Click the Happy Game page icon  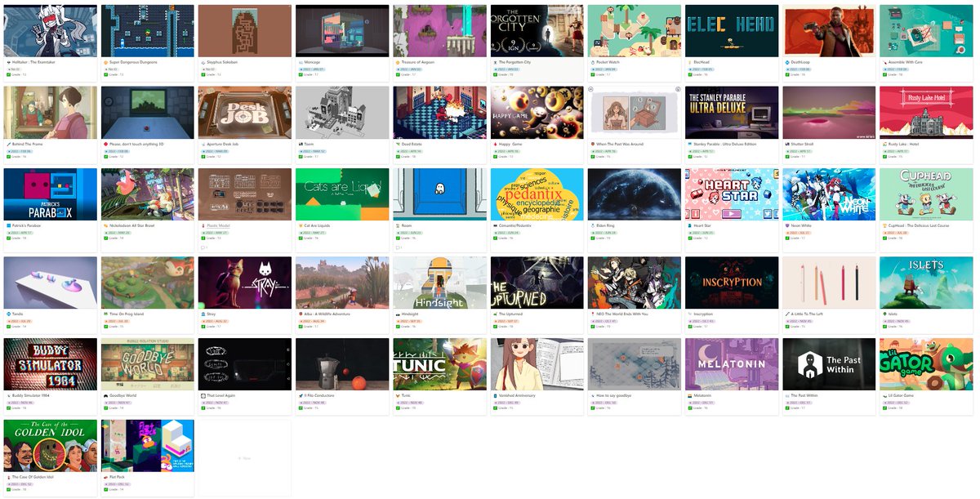[x=495, y=144]
